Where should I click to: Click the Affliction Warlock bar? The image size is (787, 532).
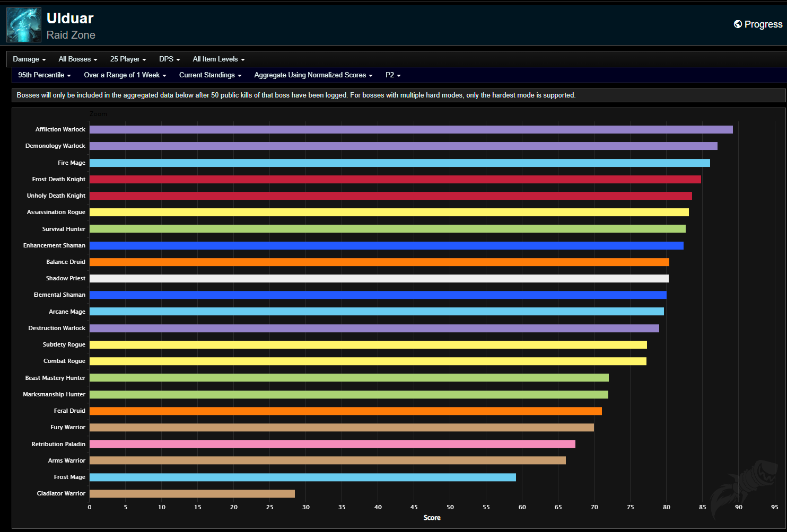pos(411,130)
